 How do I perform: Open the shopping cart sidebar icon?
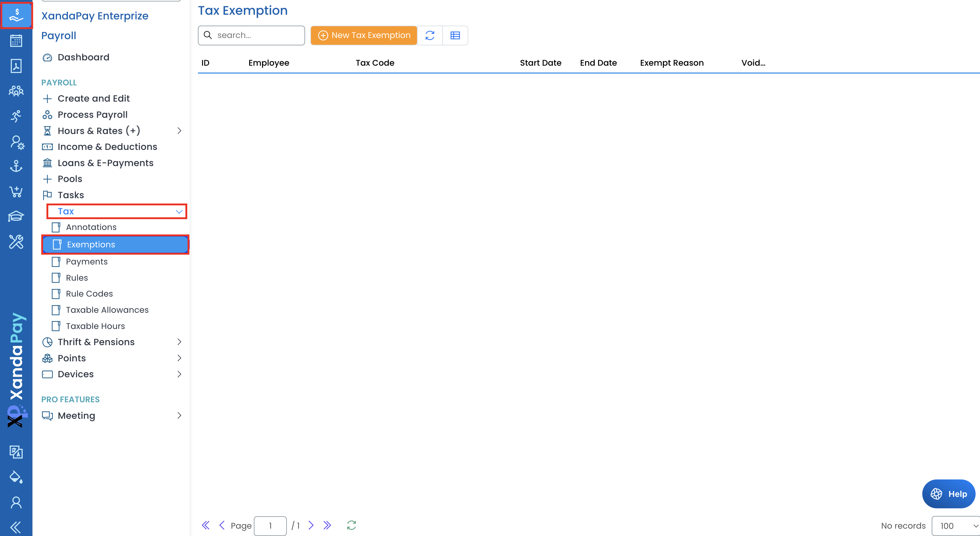(x=16, y=191)
